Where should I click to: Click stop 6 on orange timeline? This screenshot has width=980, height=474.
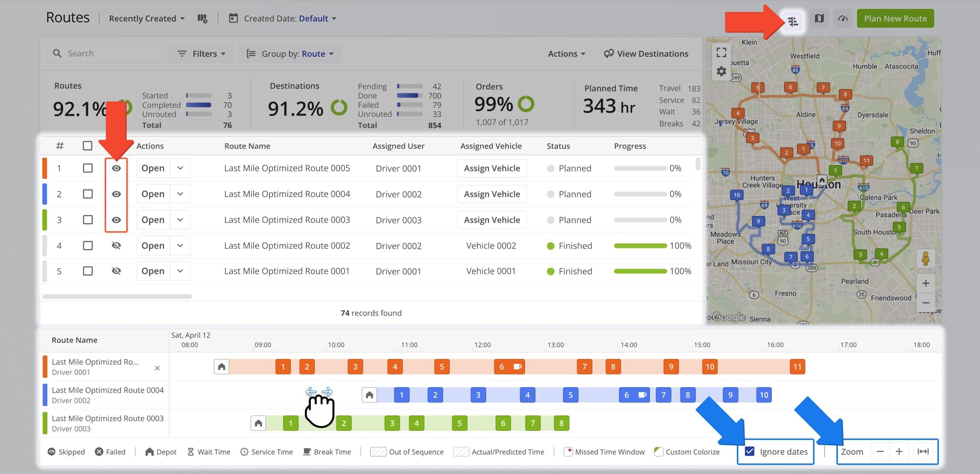501,367
